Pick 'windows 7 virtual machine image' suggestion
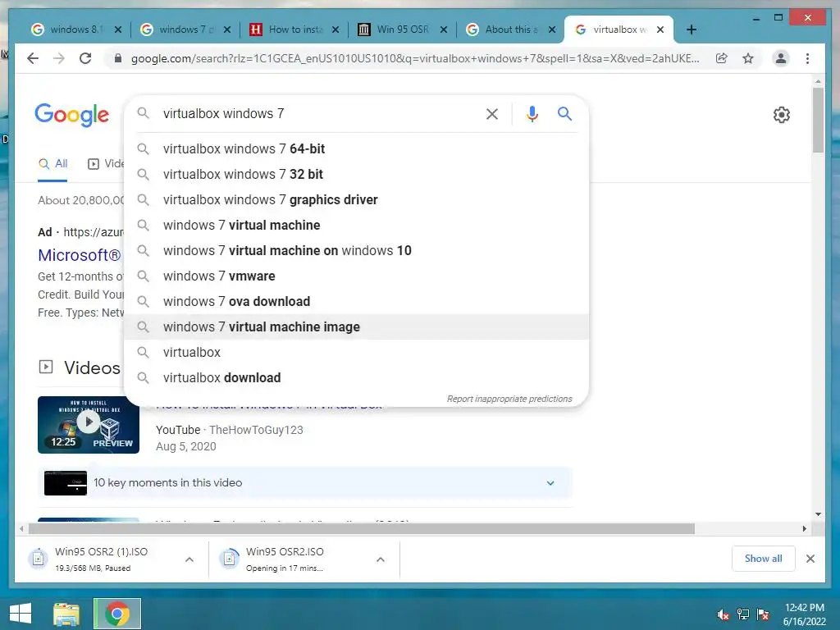The height and width of the screenshot is (630, 840). click(356, 326)
